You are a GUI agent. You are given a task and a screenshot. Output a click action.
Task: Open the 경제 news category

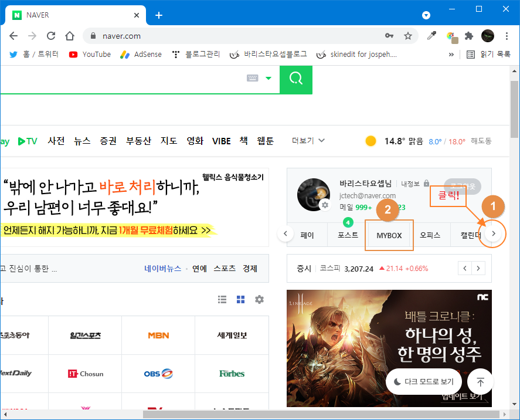click(x=250, y=269)
